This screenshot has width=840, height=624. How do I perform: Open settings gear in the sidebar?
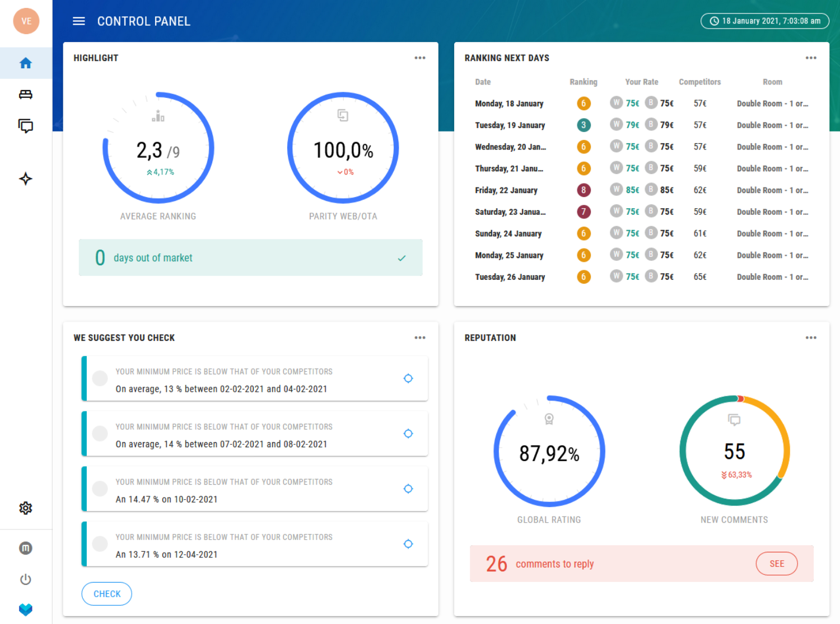click(26, 508)
